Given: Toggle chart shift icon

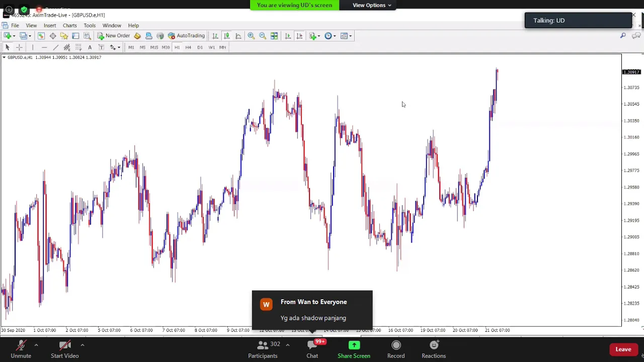Looking at the screenshot, I should click(299, 36).
